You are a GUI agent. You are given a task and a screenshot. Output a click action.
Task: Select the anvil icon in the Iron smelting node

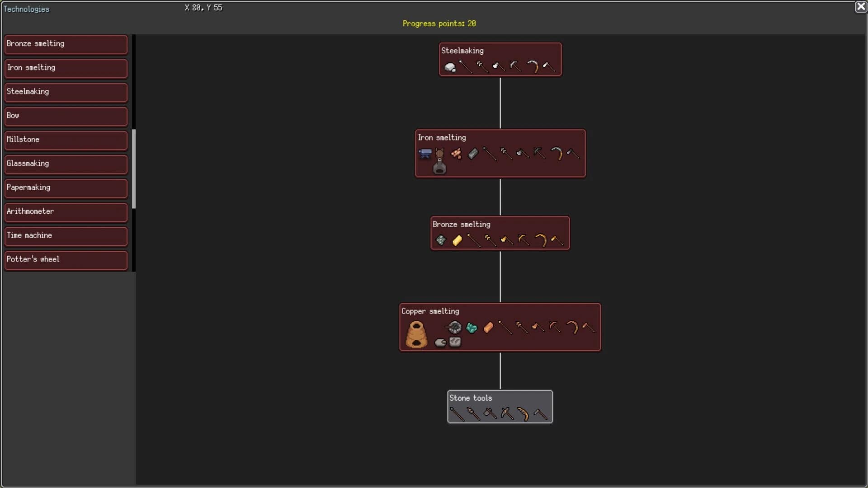click(425, 153)
